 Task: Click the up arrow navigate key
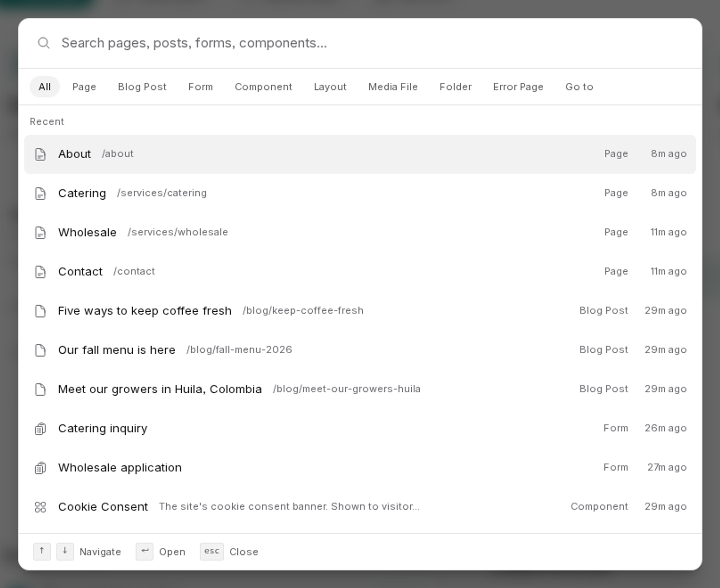coord(42,551)
